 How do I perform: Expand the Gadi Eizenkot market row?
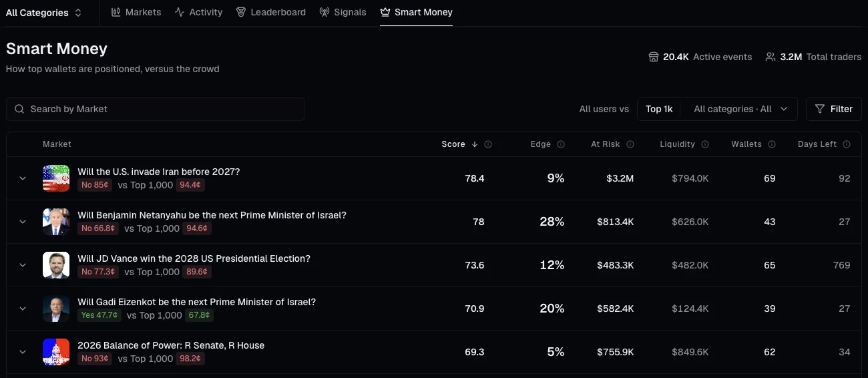click(23, 309)
